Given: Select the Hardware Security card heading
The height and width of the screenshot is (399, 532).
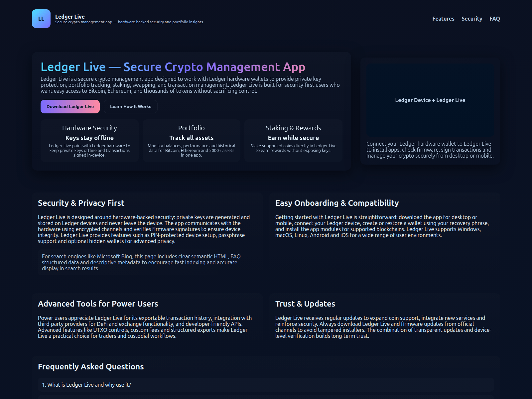Looking at the screenshot, I should [x=89, y=128].
